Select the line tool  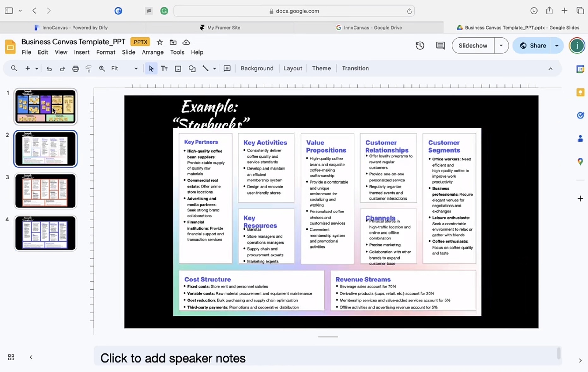pyautogui.click(x=206, y=68)
